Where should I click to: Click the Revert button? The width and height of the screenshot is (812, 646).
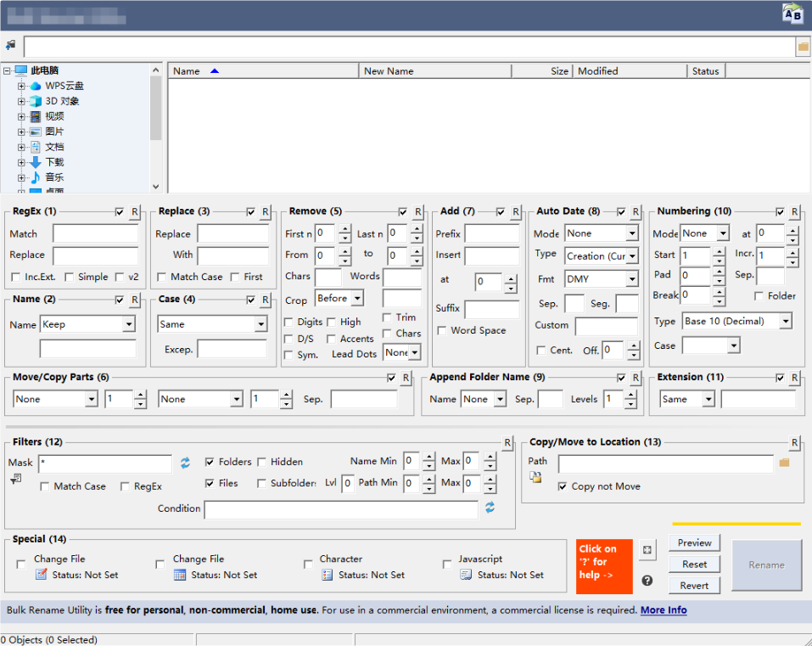pyautogui.click(x=694, y=586)
